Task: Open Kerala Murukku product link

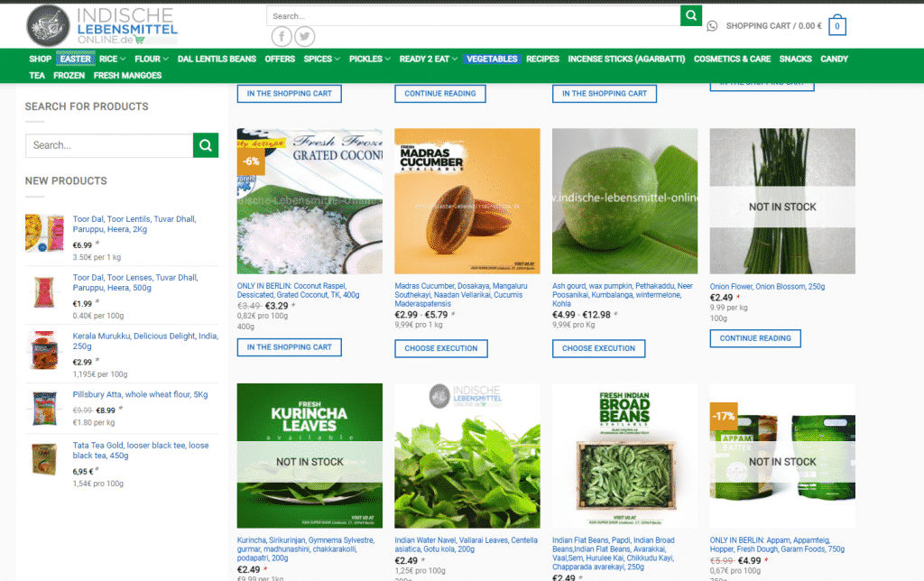Action: click(x=145, y=341)
